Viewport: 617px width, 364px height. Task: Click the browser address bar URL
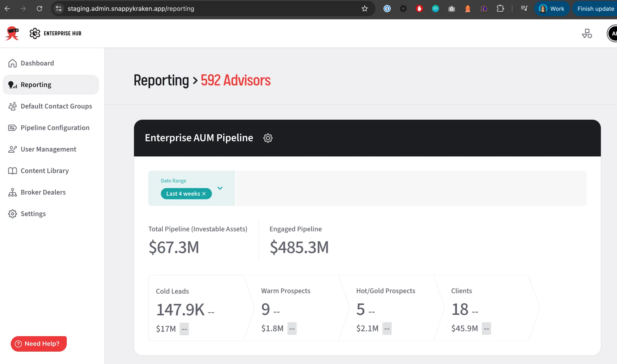pos(131,9)
